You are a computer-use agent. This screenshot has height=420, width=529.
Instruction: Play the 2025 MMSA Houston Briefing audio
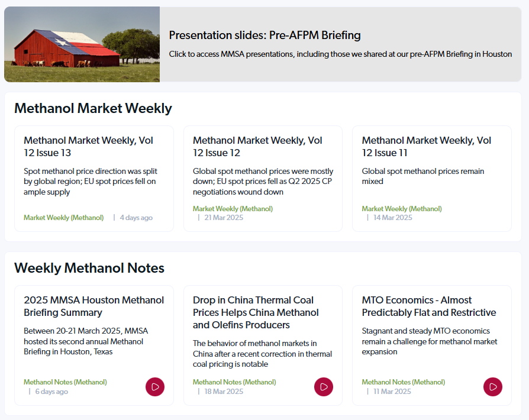(154, 386)
